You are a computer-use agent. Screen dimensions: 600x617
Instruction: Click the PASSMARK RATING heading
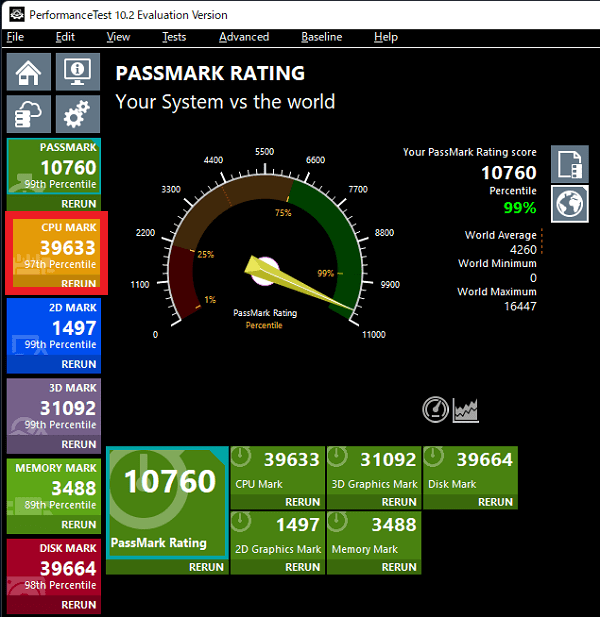[x=210, y=73]
